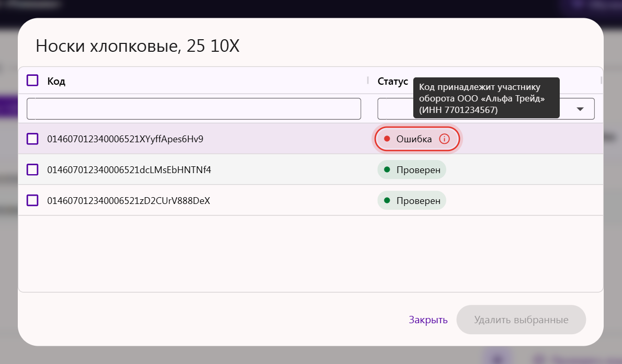The image size is (622, 364).
Task: Click the Ошибка status badge
Action: [x=417, y=139]
